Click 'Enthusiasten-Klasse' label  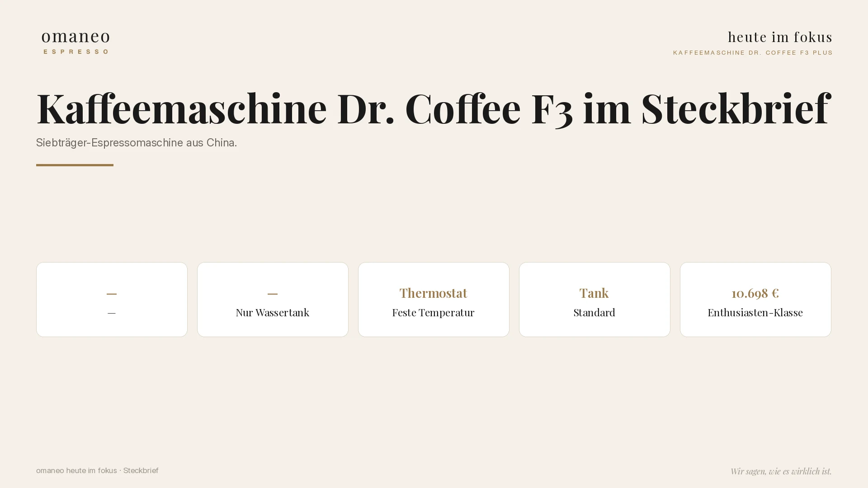coord(755,312)
